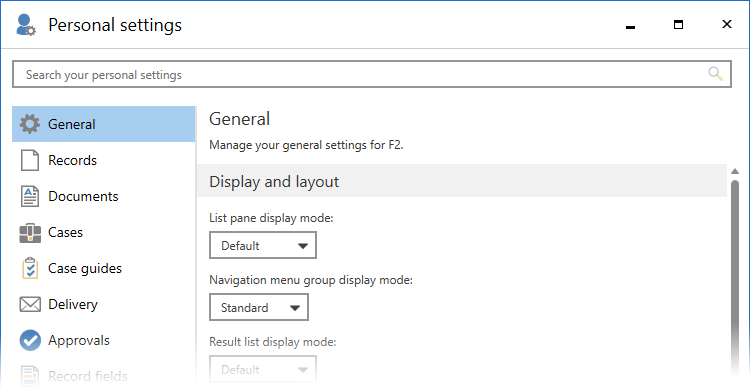The image size is (750, 388).
Task: Click the Delivery envelope icon
Action: pos(30,304)
